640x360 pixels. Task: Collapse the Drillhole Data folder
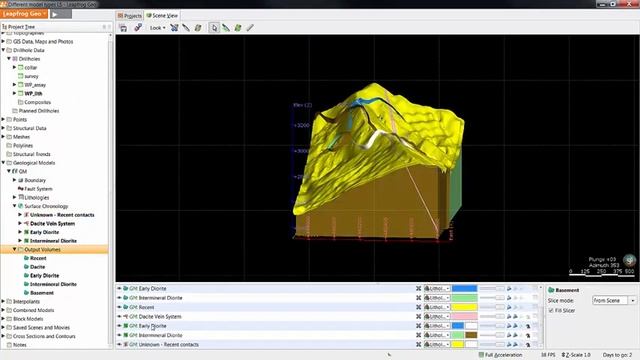coord(3,50)
